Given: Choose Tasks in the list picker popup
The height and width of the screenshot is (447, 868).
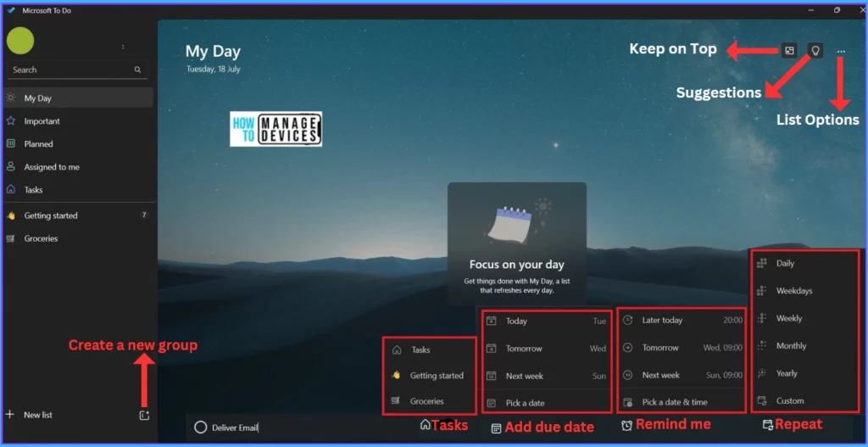Looking at the screenshot, I should click(429, 350).
